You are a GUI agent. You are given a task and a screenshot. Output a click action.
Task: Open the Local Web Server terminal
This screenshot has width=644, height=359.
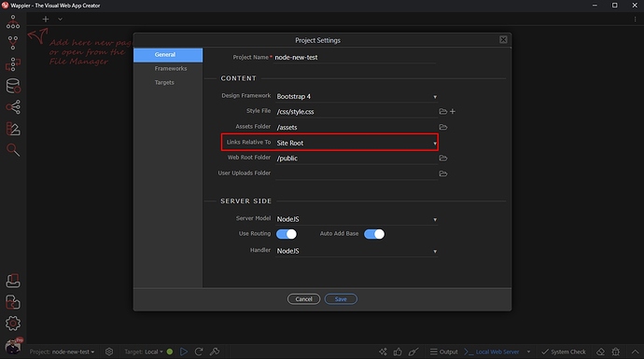(492, 352)
